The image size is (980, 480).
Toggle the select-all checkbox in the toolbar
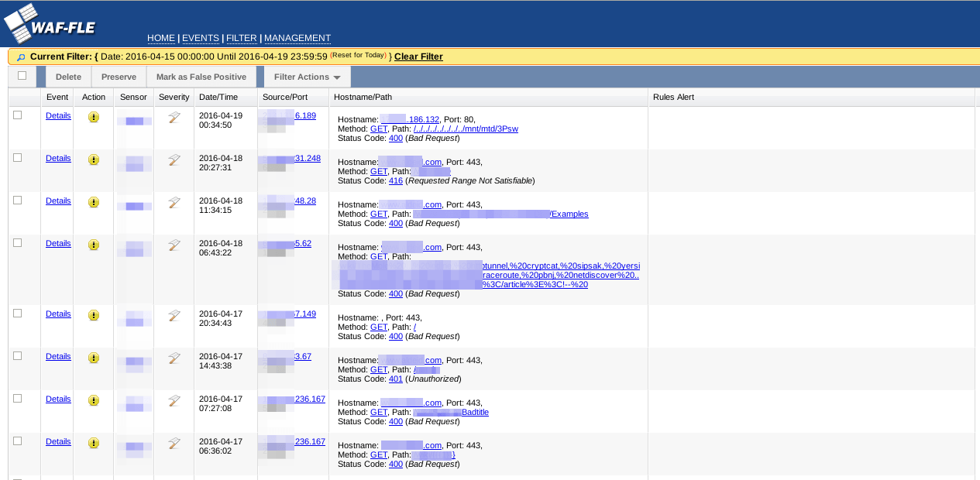(x=22, y=76)
